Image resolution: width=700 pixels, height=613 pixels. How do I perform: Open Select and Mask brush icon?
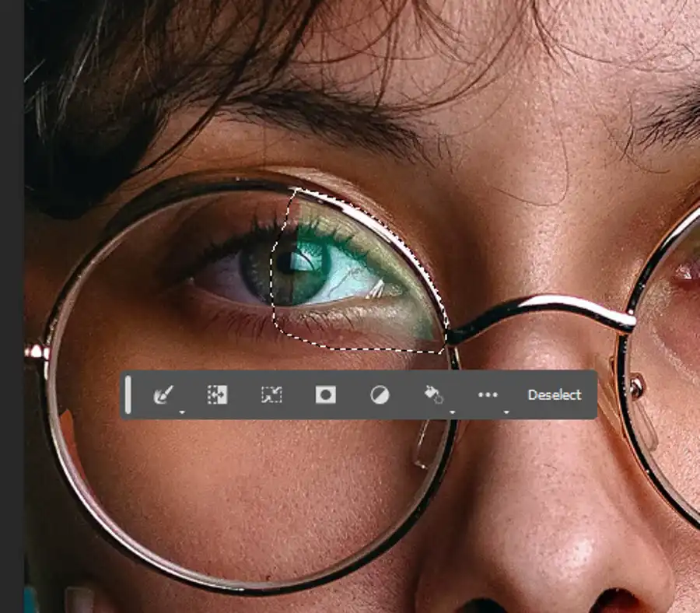[x=163, y=394]
